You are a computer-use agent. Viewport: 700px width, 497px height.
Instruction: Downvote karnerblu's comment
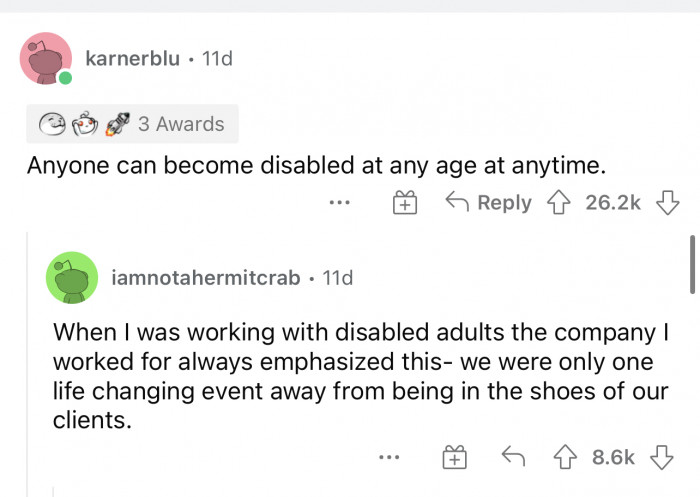(667, 203)
